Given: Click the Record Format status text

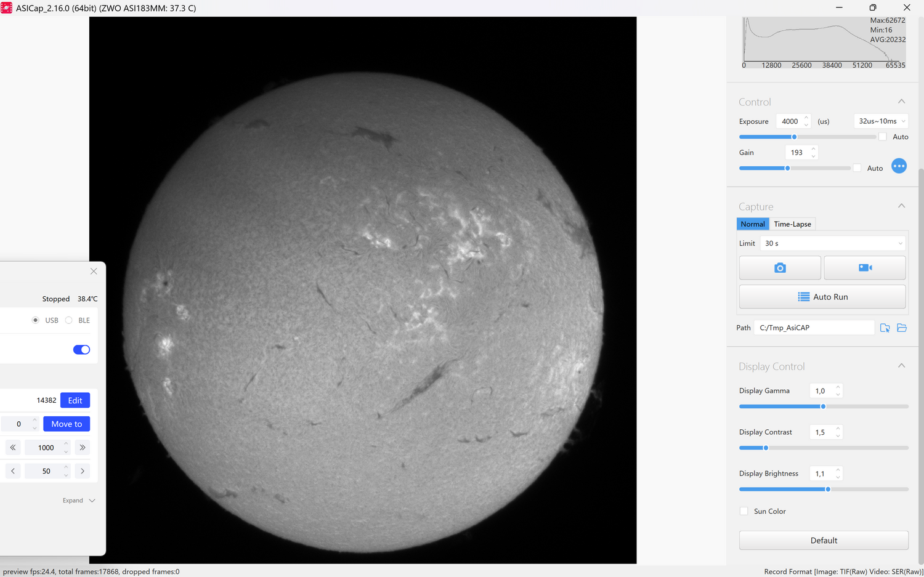Looking at the screenshot, I should (843, 571).
